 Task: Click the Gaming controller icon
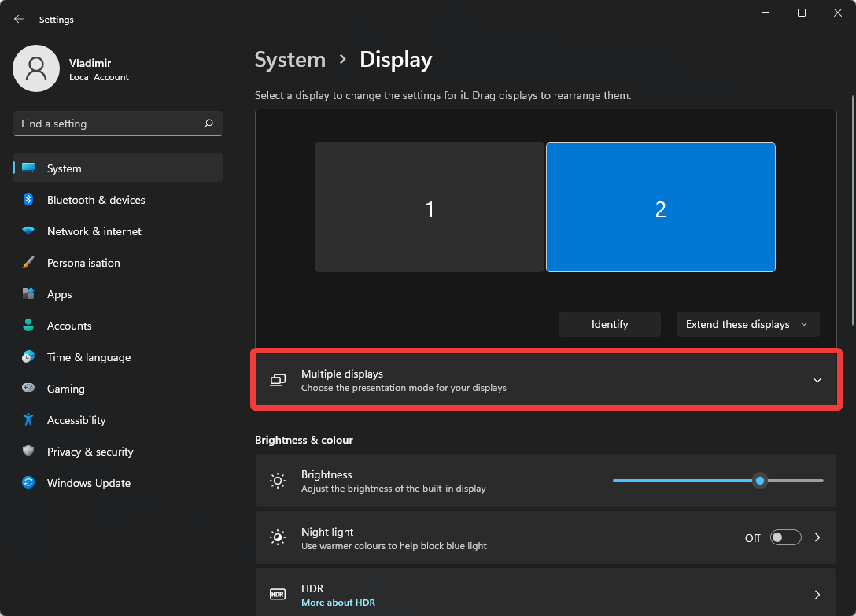click(x=28, y=388)
